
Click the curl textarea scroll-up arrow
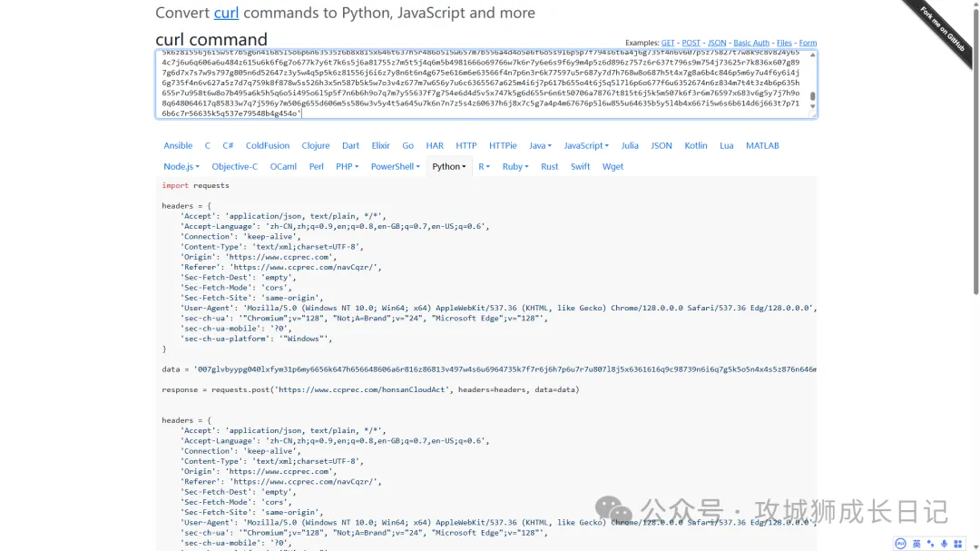tap(812, 55)
